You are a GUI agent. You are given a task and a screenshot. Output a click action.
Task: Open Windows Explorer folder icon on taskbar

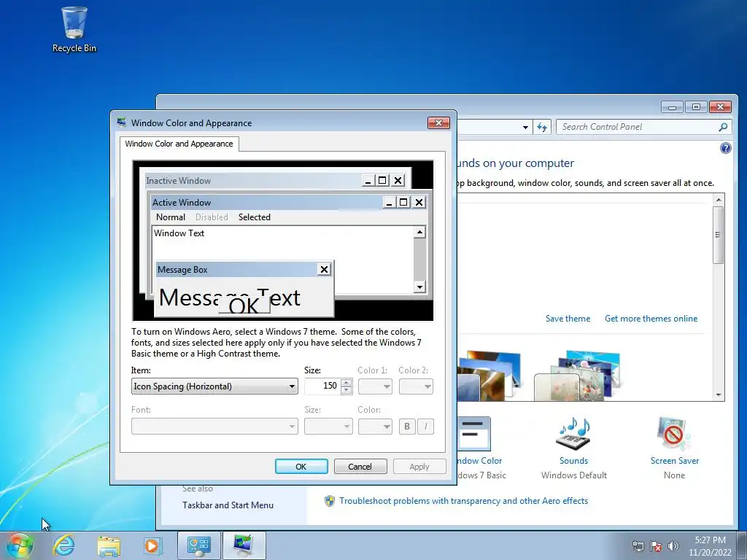point(108,545)
